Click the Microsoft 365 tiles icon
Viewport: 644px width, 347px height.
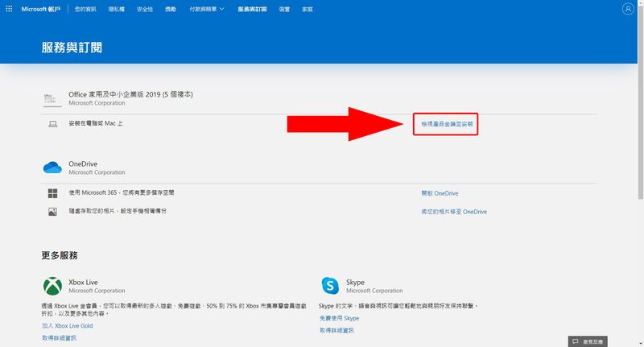click(x=52, y=193)
